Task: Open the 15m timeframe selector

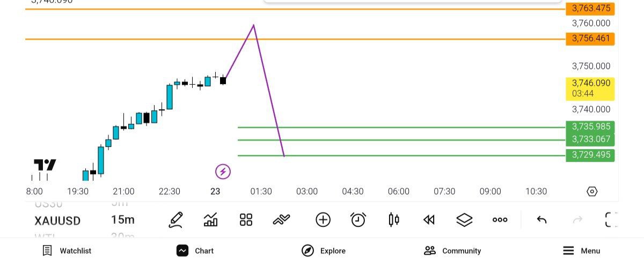Action: click(x=123, y=220)
